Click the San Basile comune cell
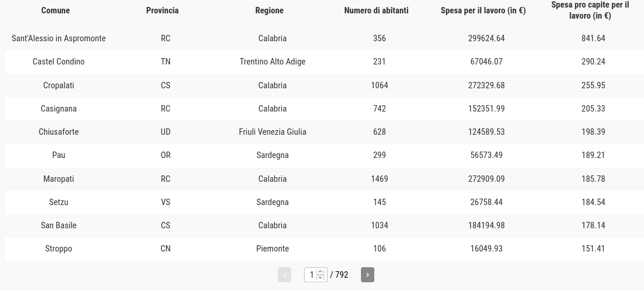644x291 pixels. 58,225
